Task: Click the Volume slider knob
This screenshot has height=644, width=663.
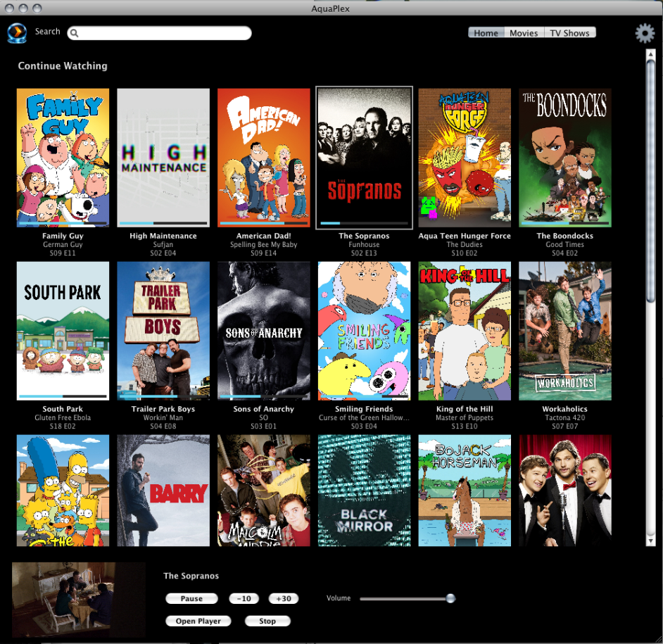Action: tap(450, 598)
